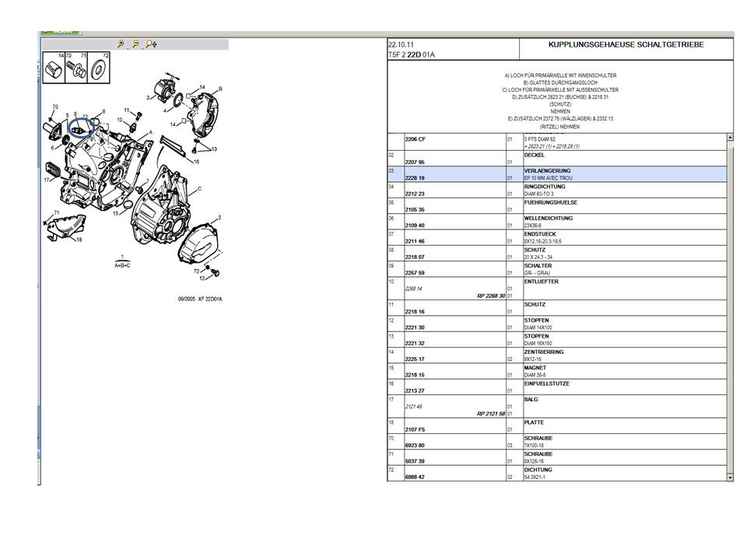Select the washer 72 inset picture
Screen dimensions: 747x560
[100, 70]
